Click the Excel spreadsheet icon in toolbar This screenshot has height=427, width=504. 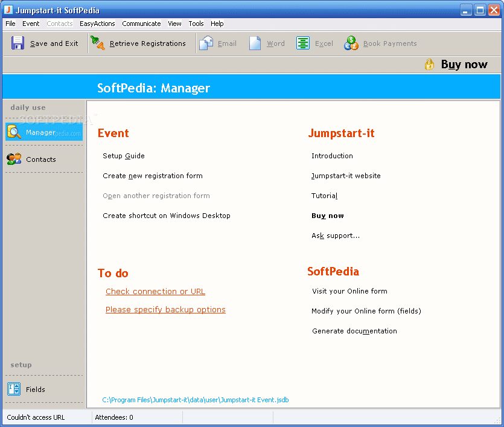tap(303, 43)
